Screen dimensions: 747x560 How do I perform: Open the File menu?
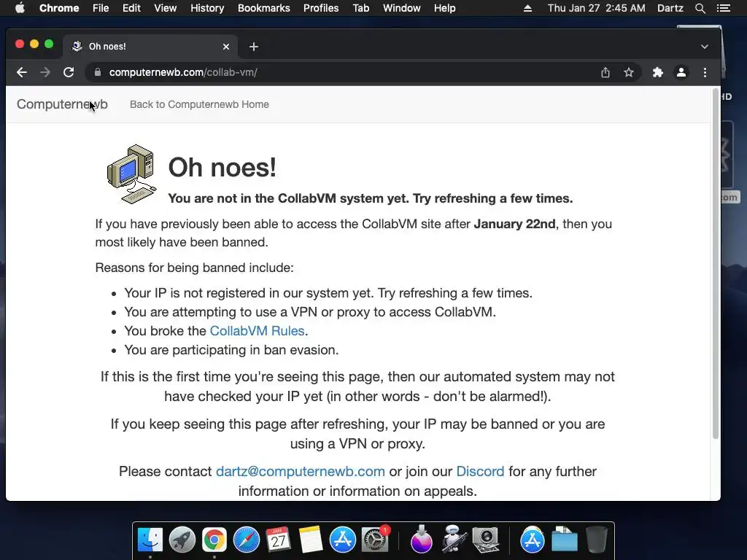(x=101, y=8)
